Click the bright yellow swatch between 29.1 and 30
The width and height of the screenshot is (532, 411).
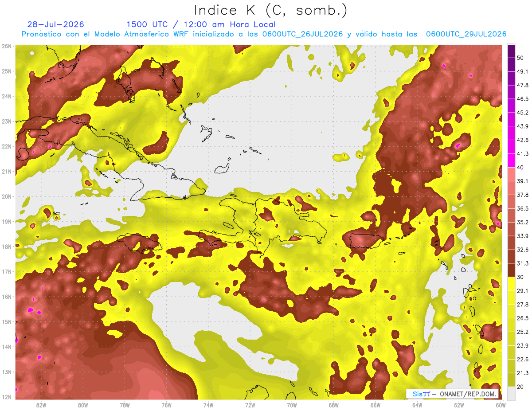[x=511, y=284]
